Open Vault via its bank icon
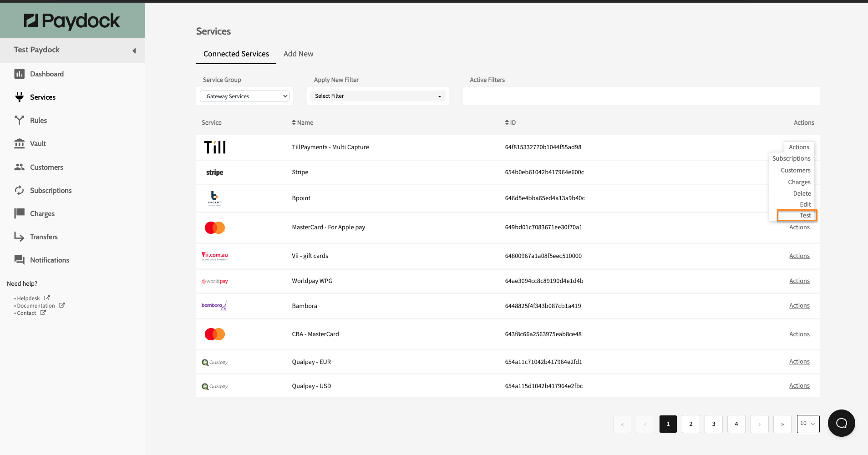The image size is (868, 455). coord(19,144)
